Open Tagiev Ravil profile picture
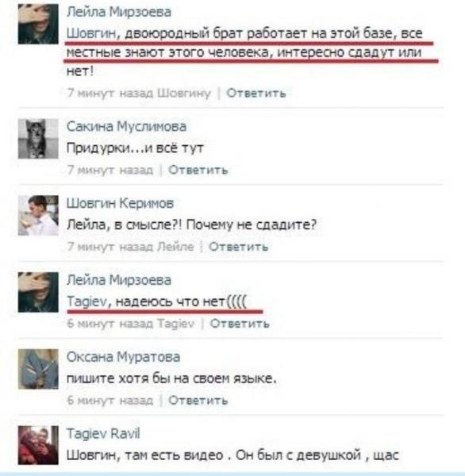Viewport: 465px width, 476px height. point(38,445)
